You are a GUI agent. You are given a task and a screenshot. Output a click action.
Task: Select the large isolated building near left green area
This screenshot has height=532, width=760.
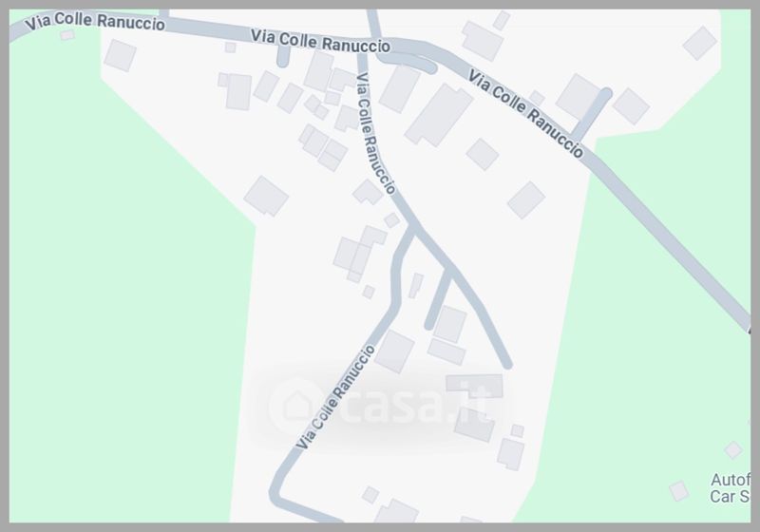(266, 196)
